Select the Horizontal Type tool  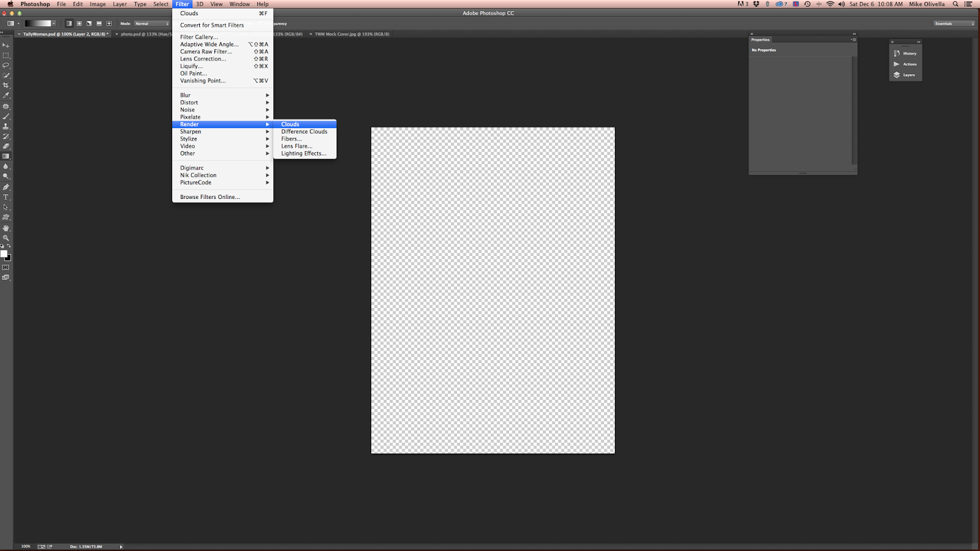click(6, 197)
